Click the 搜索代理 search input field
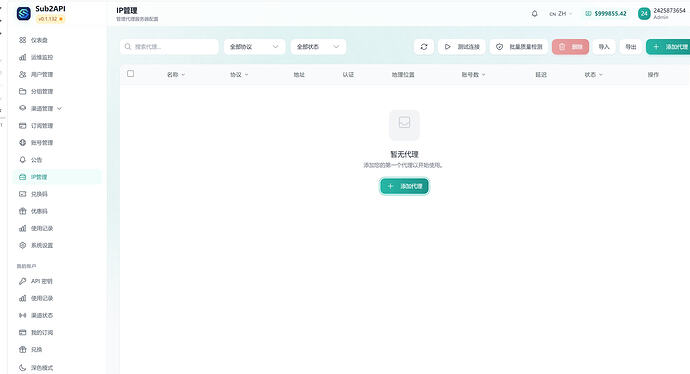The image size is (690, 374). 169,47
